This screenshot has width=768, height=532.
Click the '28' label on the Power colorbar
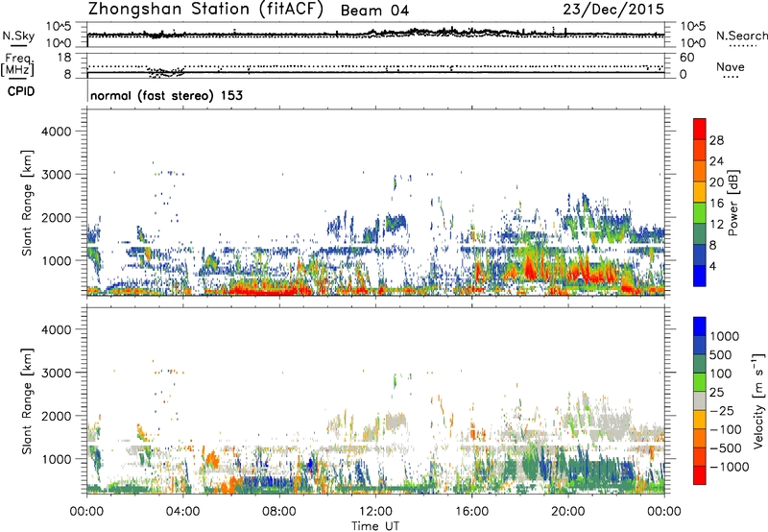click(716, 140)
